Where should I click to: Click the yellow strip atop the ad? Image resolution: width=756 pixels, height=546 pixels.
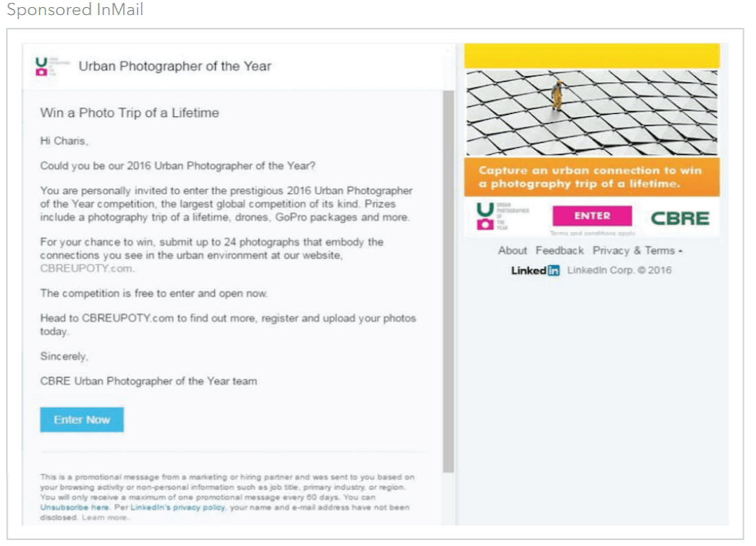592,56
